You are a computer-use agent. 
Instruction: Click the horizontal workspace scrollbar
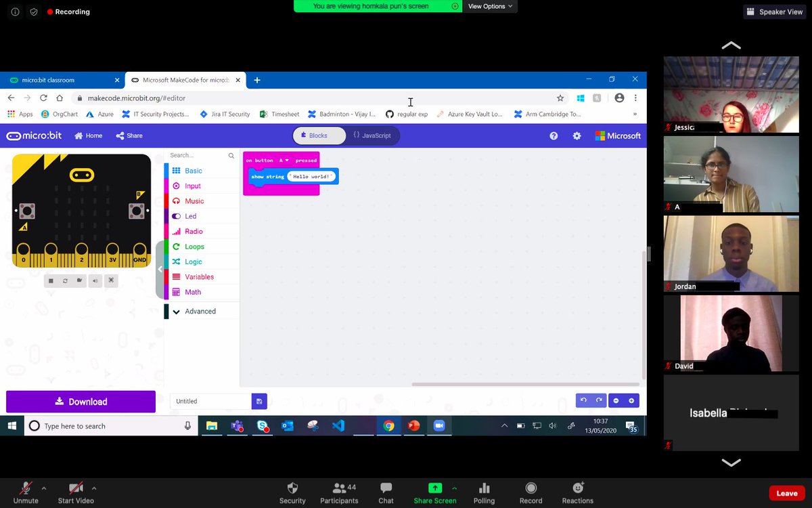pyautogui.click(x=525, y=385)
